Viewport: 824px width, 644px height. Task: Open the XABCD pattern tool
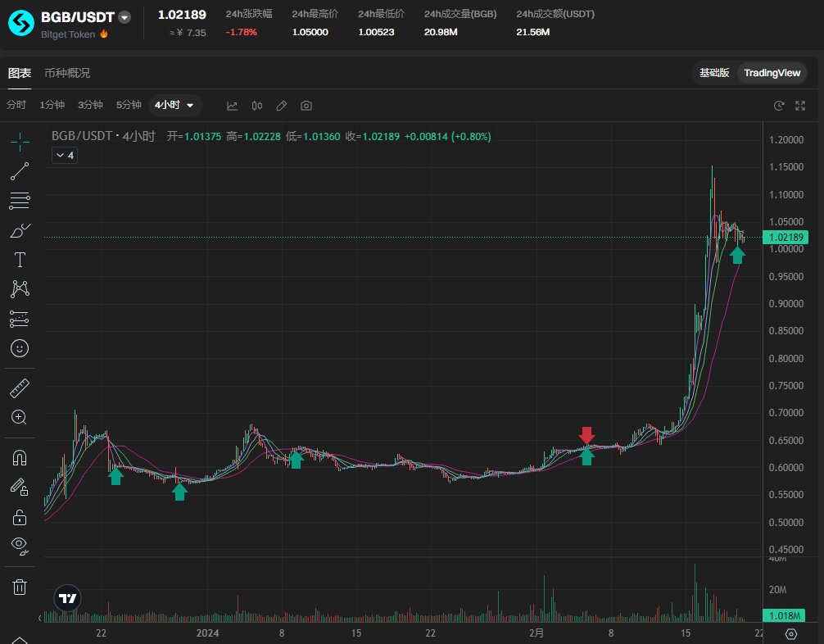coord(20,289)
